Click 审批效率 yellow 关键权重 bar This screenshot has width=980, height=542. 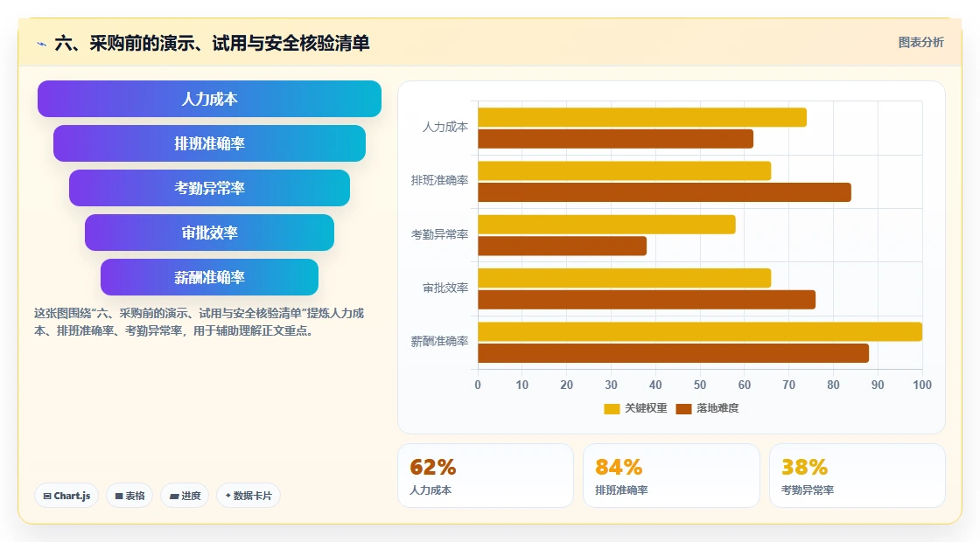[x=625, y=278]
